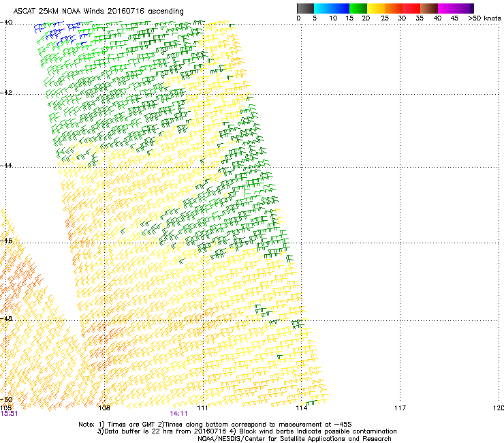Image resolution: width=504 pixels, height=443 pixels.
Task: Click the 'Times are GMT' note line
Action: click(215, 425)
